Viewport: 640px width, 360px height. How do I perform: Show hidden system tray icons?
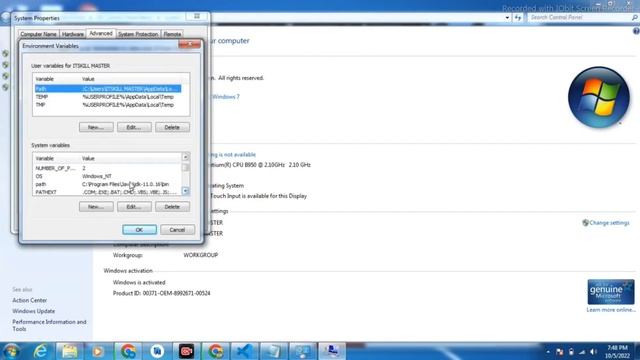(548, 352)
